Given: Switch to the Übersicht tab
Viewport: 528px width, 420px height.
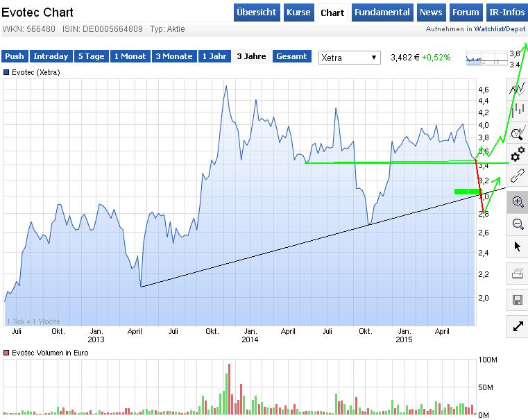Looking at the screenshot, I should tap(257, 12).
